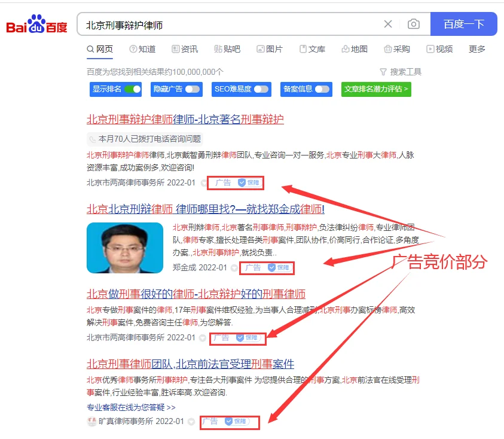The width and height of the screenshot is (504, 439).
Task: Expand the 更多 search categories
Action: coord(476,49)
